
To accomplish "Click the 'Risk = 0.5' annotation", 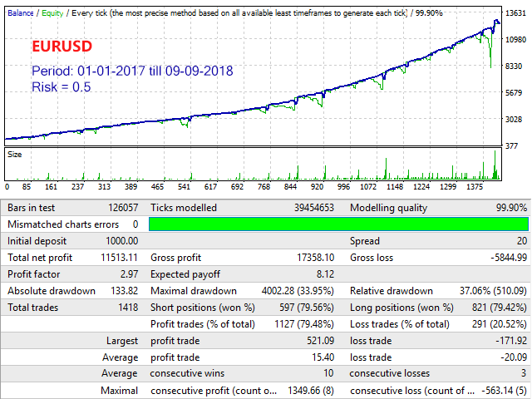I will [x=61, y=86].
